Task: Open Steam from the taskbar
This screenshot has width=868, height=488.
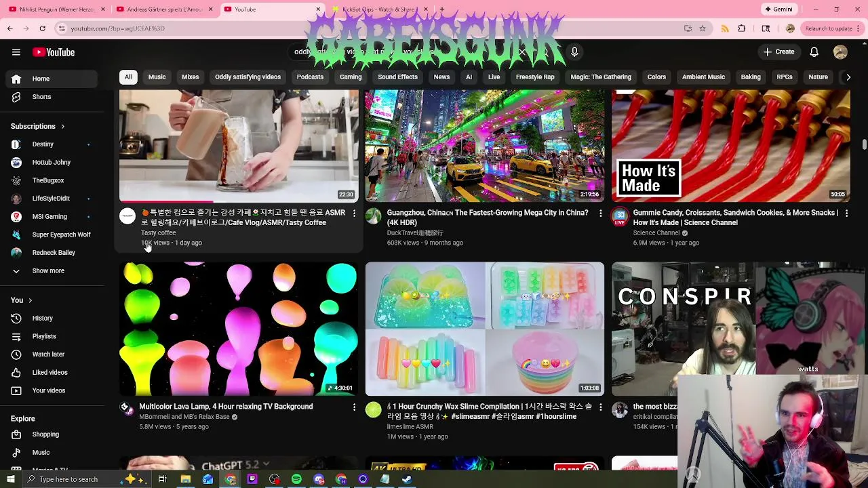Action: tap(407, 479)
